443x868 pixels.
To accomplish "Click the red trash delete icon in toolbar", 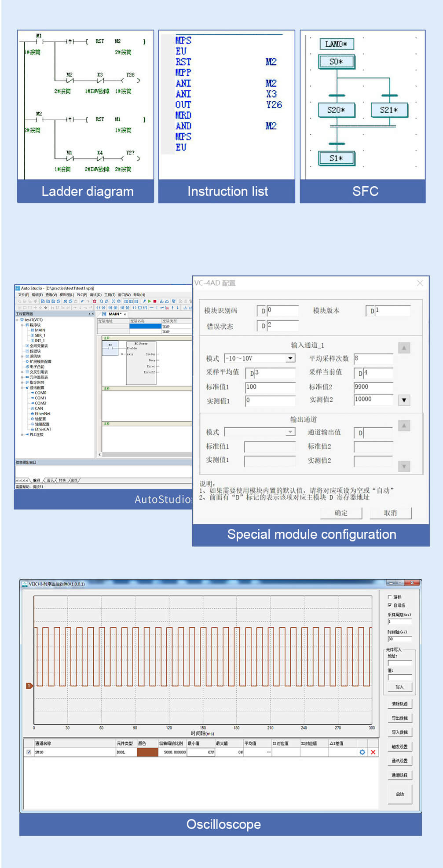I will (94, 301).
